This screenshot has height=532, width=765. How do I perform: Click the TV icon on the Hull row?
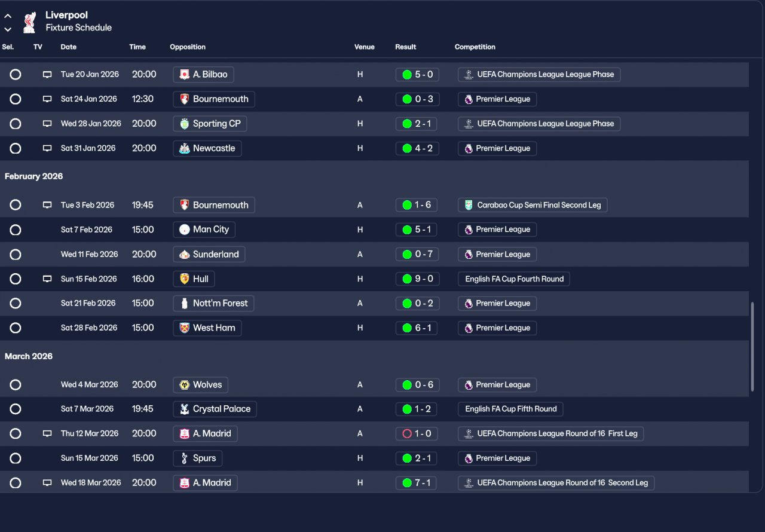coord(47,279)
